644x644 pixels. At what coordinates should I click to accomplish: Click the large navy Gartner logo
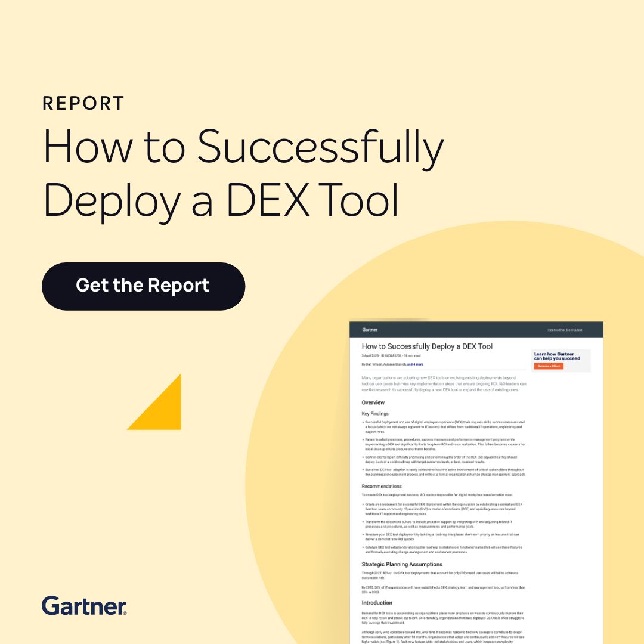[84, 606]
